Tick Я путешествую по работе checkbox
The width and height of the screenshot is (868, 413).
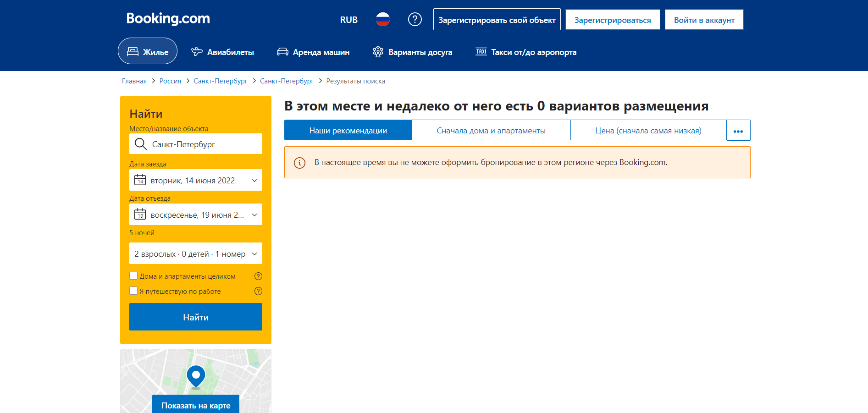[x=133, y=291]
